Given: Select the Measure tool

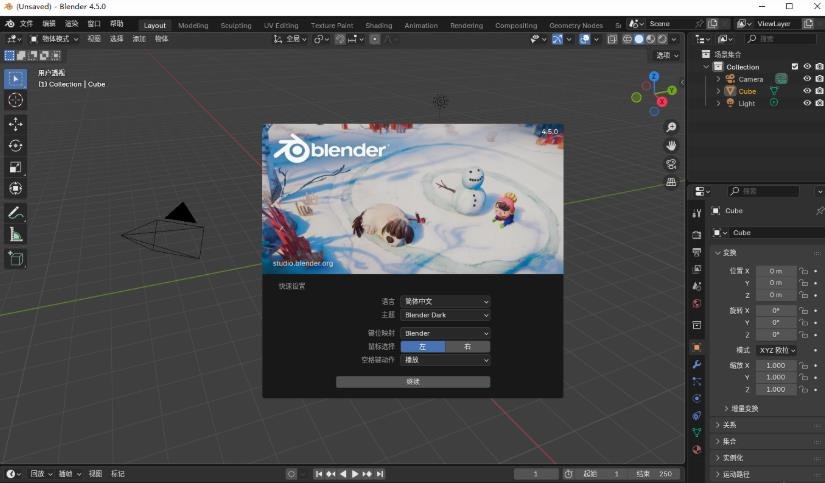Looking at the screenshot, I should 15,235.
